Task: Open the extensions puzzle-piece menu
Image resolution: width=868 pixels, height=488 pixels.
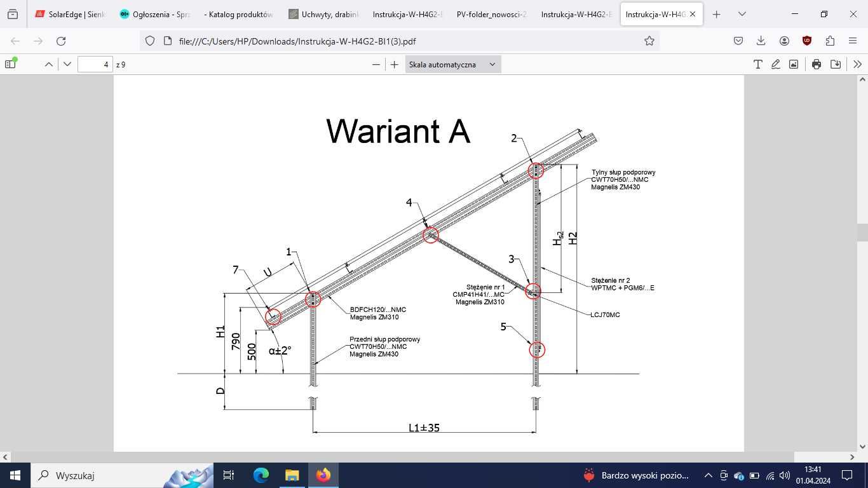Action: 830,41
